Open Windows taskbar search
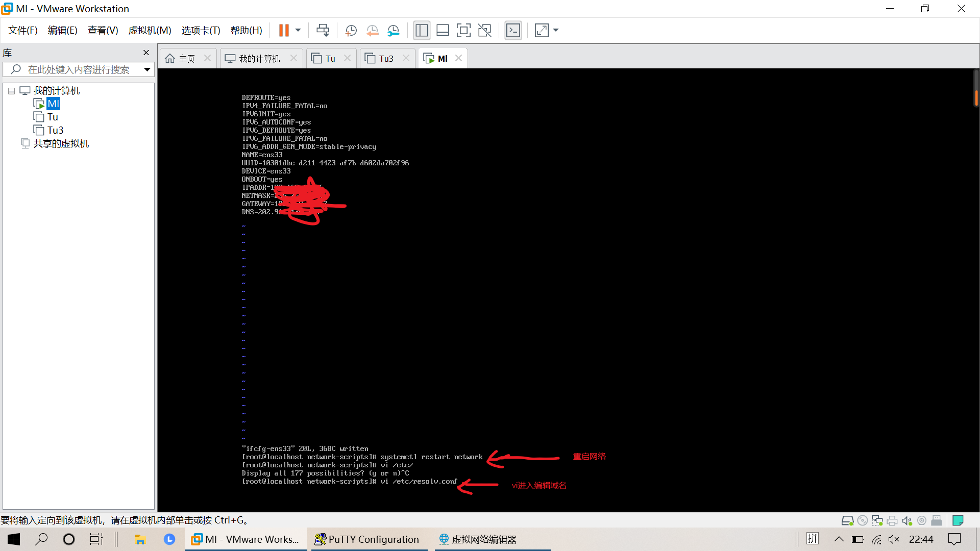 pos(41,539)
